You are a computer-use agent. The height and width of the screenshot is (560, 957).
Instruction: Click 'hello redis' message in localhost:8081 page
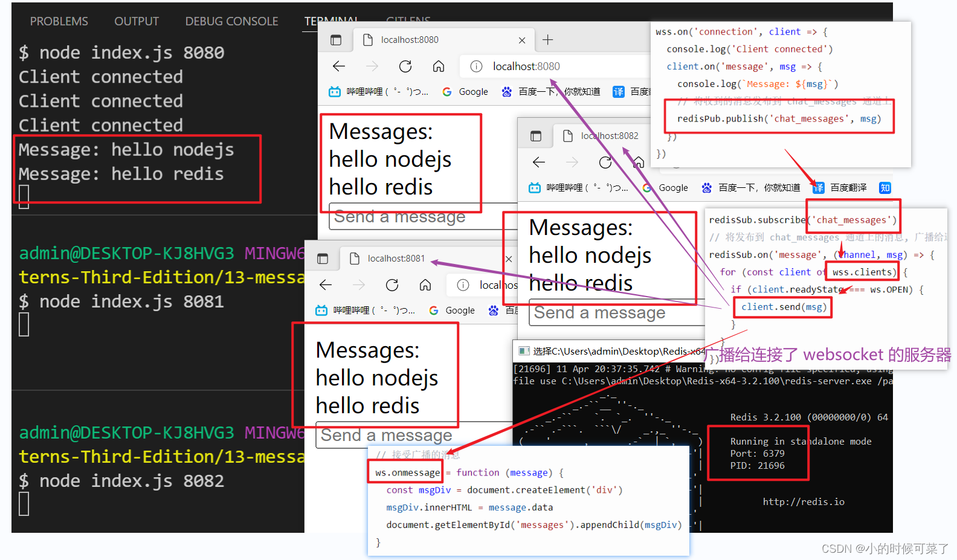(367, 406)
